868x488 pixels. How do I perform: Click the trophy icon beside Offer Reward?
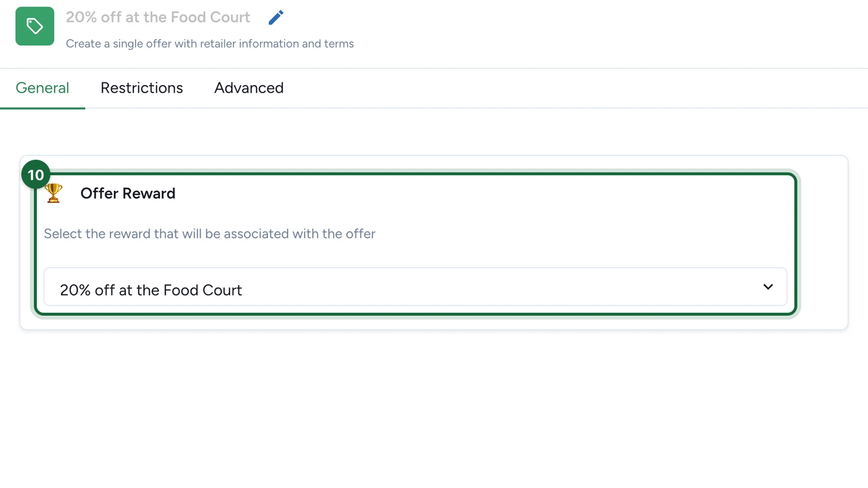coord(54,193)
